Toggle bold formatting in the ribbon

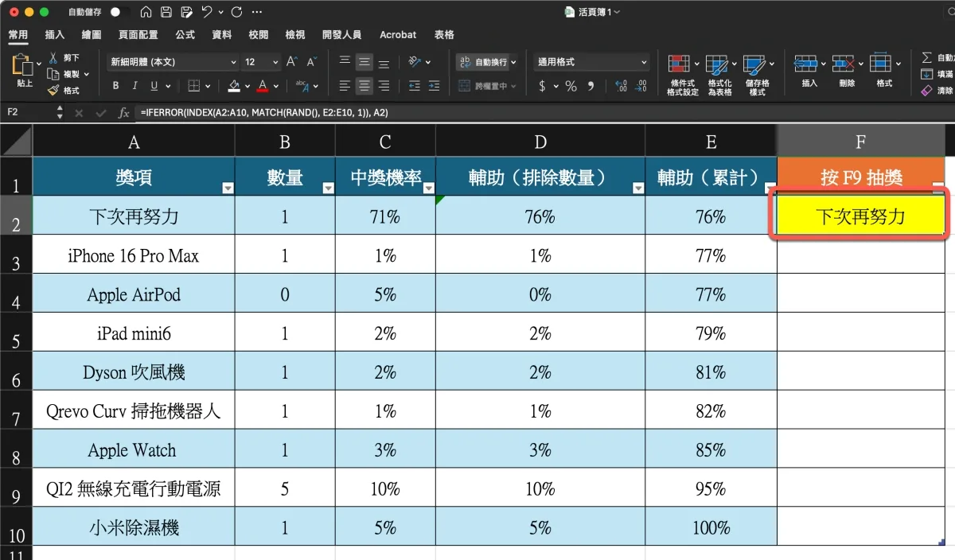pos(116,86)
